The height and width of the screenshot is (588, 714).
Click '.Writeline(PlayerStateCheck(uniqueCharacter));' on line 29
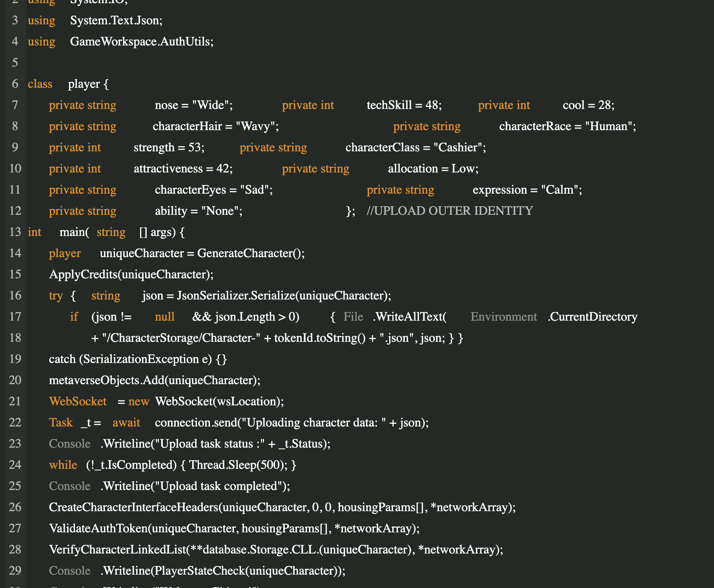coord(223,570)
